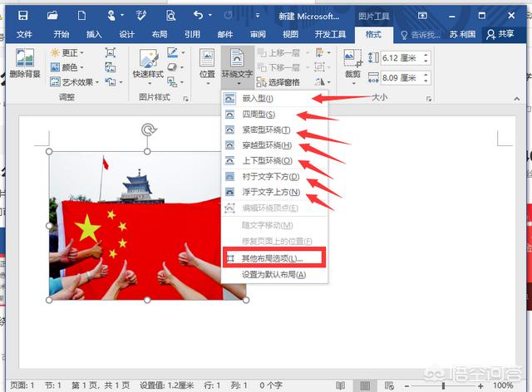Open picture border options icon
Screen dimensions: 532x392
(x=173, y=52)
